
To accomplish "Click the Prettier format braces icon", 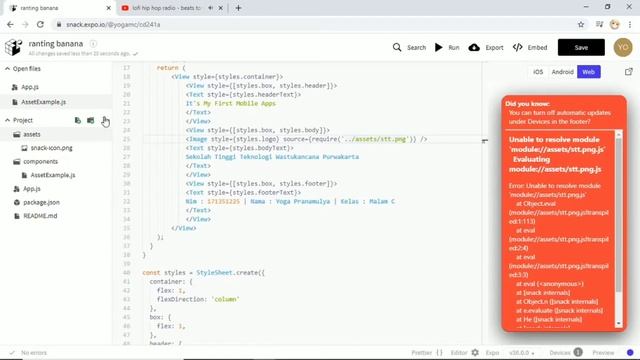I will click(x=439, y=352).
